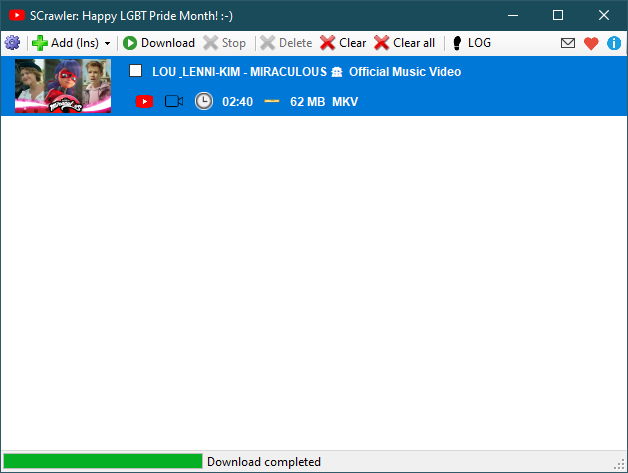
Task: Click the Delete toolbar button
Action: 286,43
